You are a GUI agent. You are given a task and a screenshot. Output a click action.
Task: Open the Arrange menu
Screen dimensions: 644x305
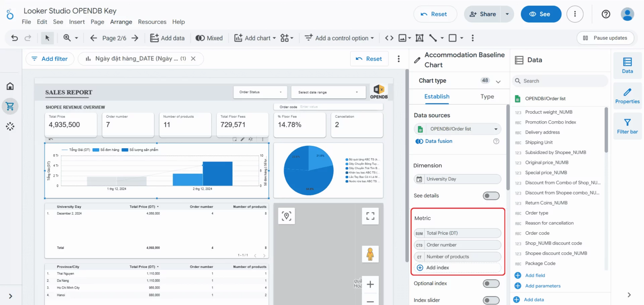(121, 22)
